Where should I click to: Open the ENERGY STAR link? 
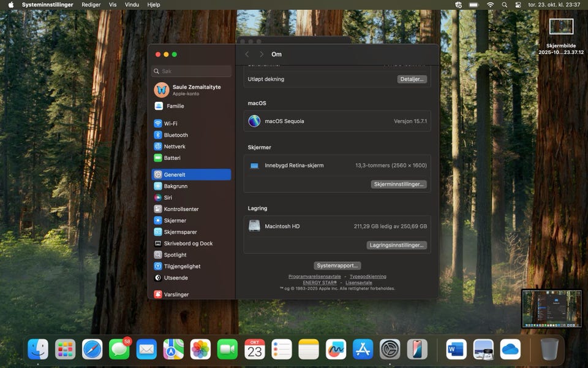pyautogui.click(x=320, y=282)
